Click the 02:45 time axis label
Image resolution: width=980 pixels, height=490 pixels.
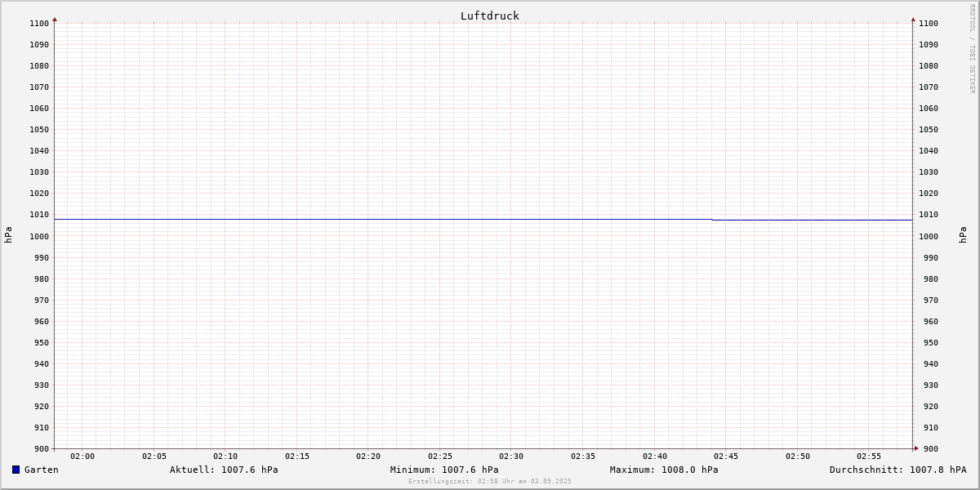click(x=726, y=457)
